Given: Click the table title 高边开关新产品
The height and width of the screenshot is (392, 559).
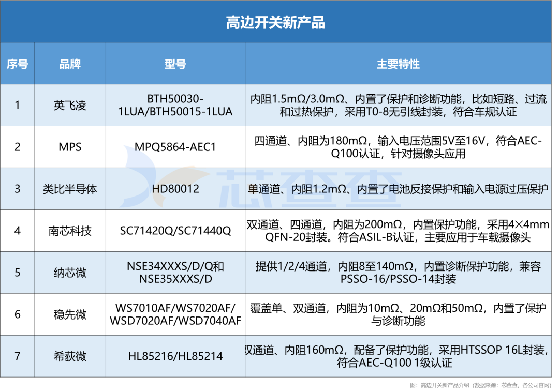Looking at the screenshot, I should click(275, 23).
